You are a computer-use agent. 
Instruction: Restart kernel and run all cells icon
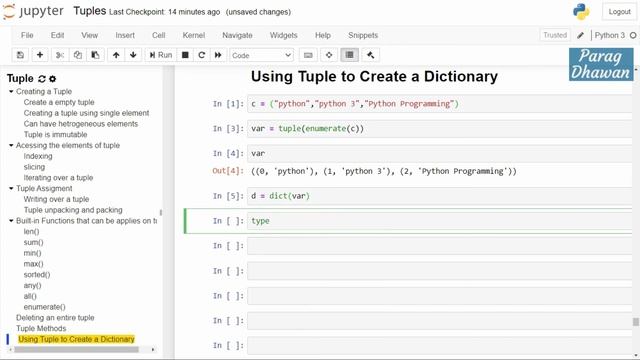218,55
